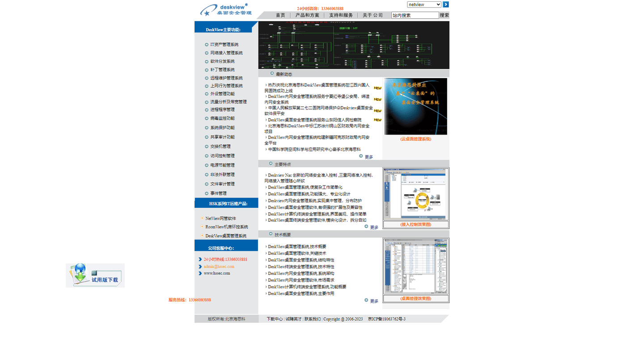Click the 联系我们 footer link
The height and width of the screenshot is (362, 644).
point(313,319)
